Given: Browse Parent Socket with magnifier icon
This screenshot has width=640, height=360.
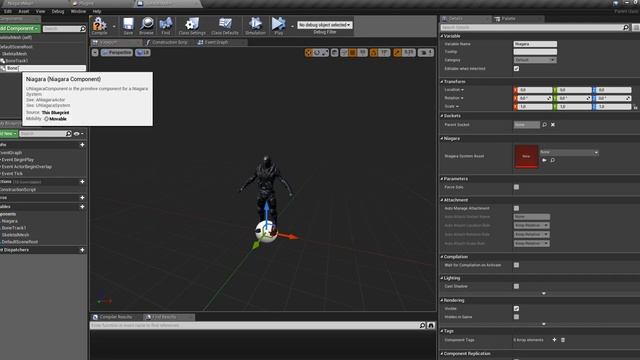Looking at the screenshot, I should 544,124.
